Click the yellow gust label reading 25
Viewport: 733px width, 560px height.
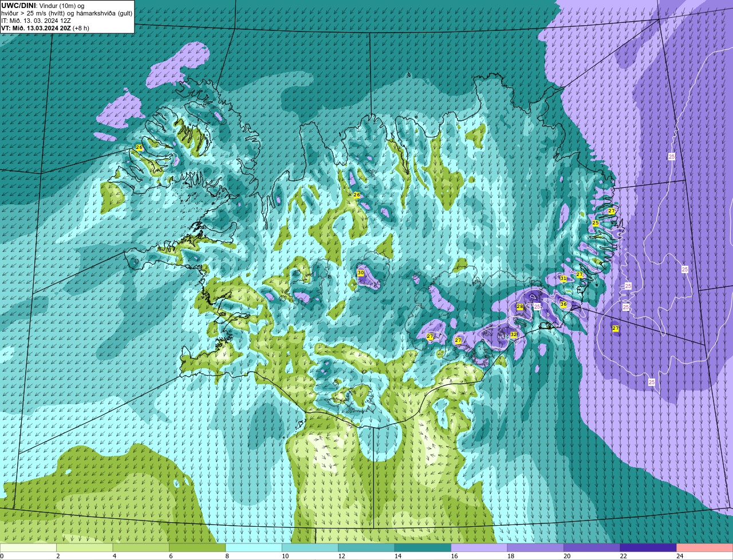click(596, 223)
